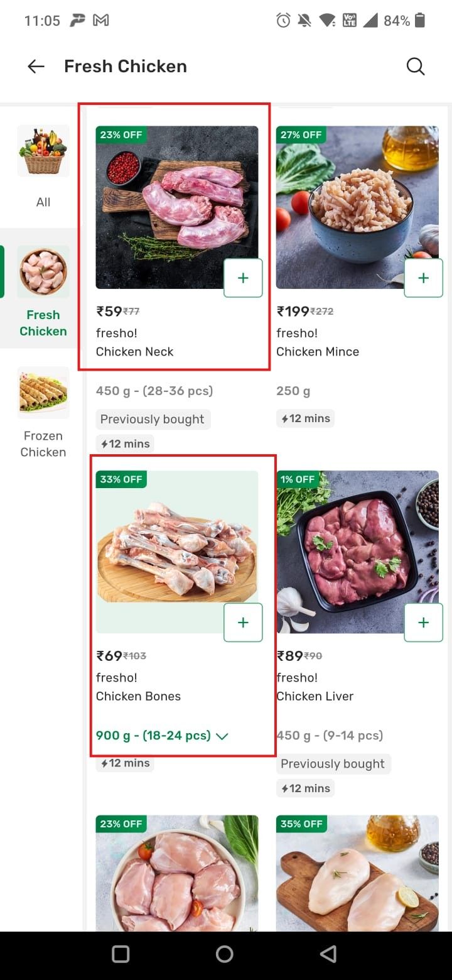This screenshot has height=980, width=452.
Task: Add Chicken Bones using plus icon
Action: tap(243, 623)
